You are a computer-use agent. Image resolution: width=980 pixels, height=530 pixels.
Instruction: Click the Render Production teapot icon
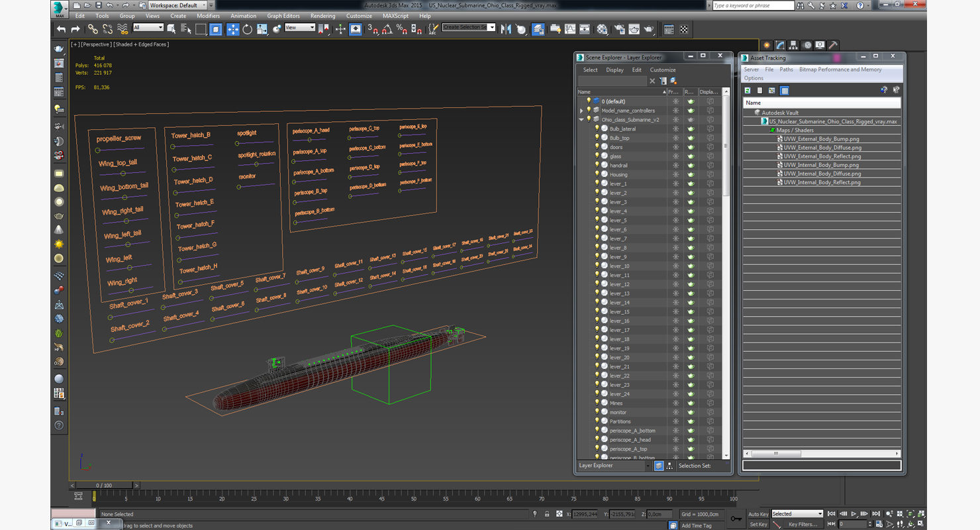(649, 29)
